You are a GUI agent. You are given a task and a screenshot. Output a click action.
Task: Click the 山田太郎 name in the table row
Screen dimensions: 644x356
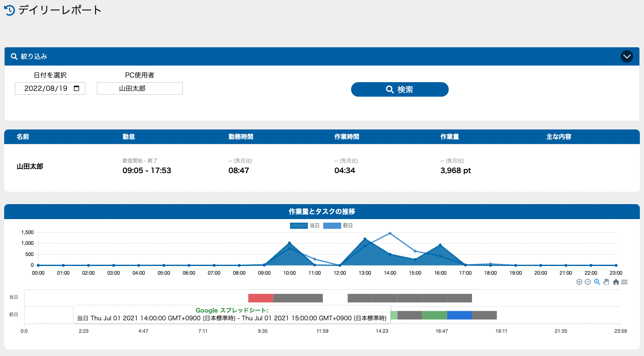[30, 166]
